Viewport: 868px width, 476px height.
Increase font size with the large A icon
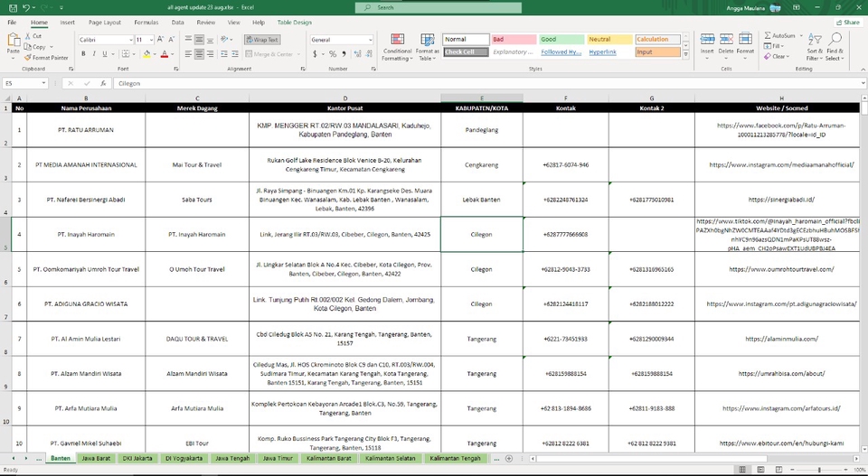(161, 40)
